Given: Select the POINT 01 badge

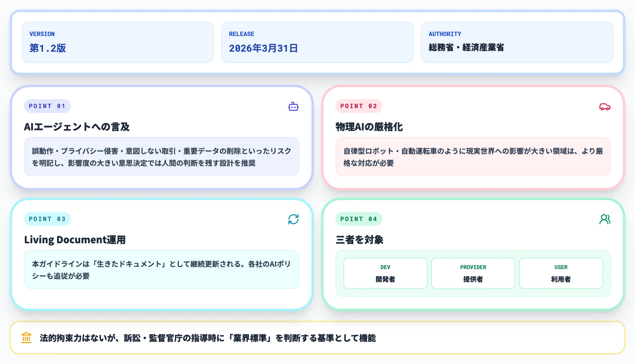Looking at the screenshot, I should click(47, 106).
